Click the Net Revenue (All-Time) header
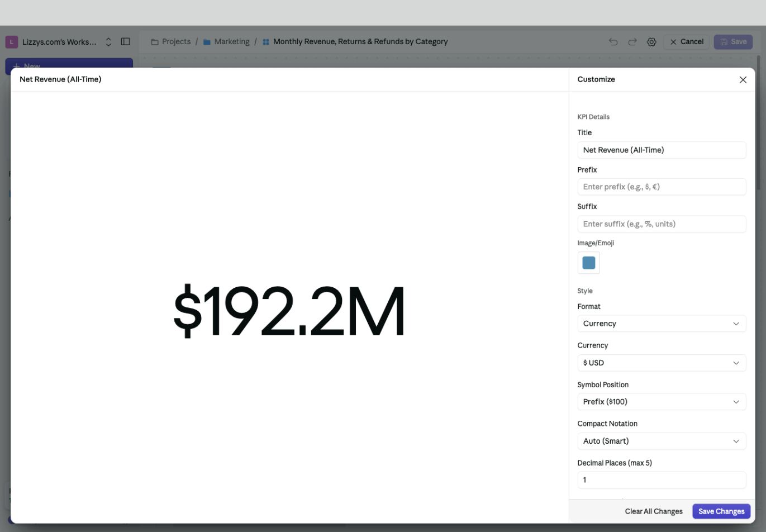 (x=60, y=79)
